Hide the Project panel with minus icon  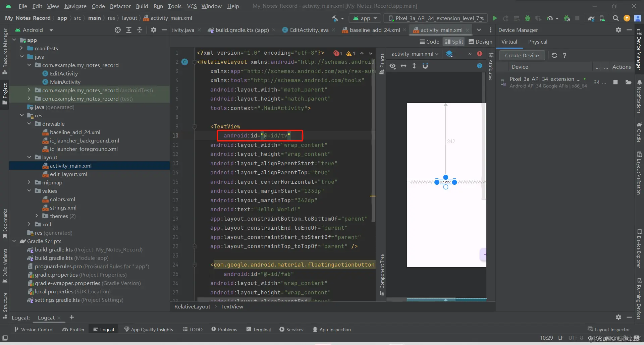[164, 30]
